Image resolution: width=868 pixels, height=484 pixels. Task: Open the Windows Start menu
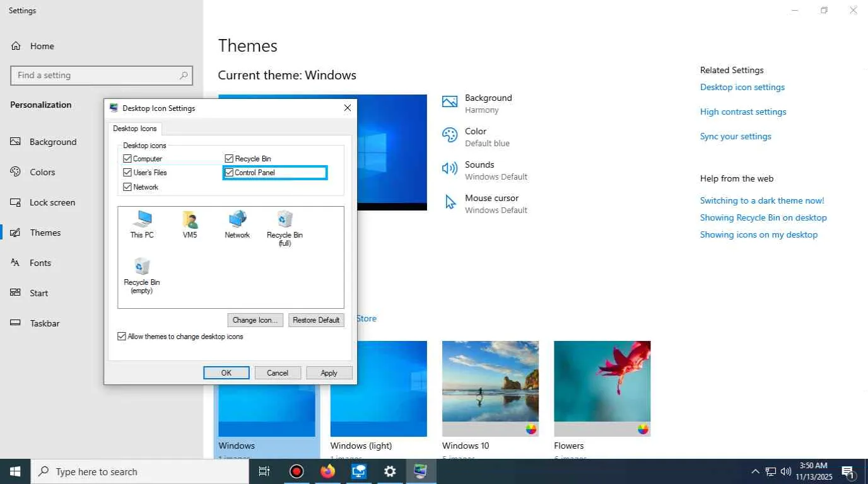pyautogui.click(x=15, y=471)
